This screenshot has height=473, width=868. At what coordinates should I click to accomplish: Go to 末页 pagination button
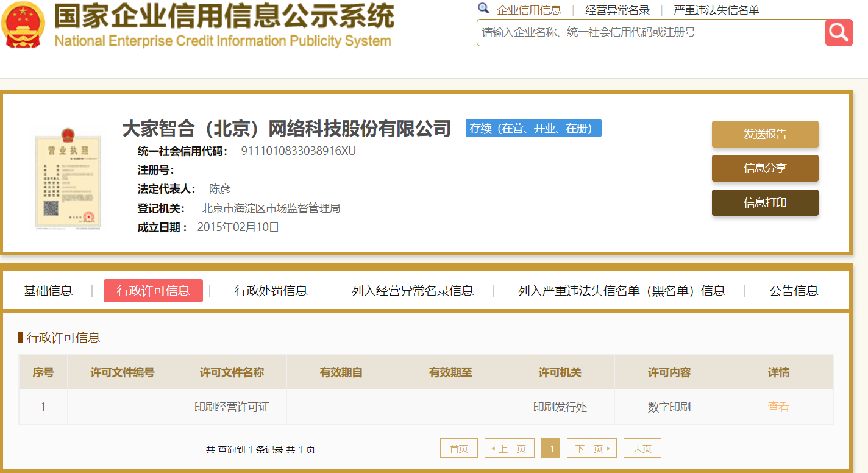click(642, 448)
